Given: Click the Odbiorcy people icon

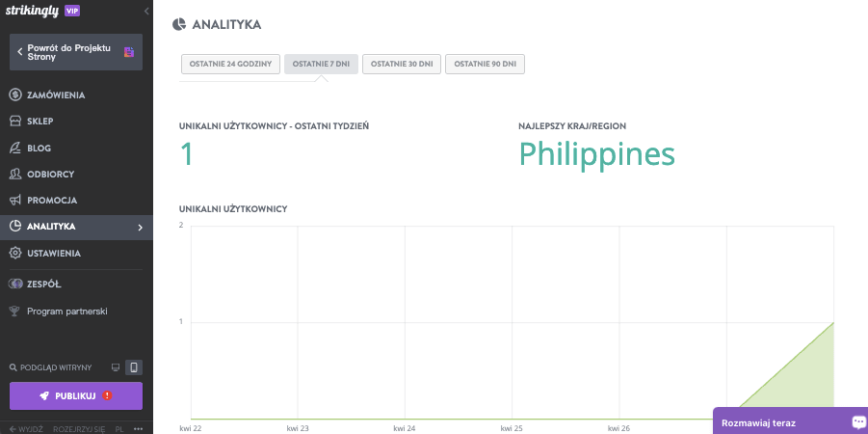Looking at the screenshot, I should pyautogui.click(x=15, y=174).
